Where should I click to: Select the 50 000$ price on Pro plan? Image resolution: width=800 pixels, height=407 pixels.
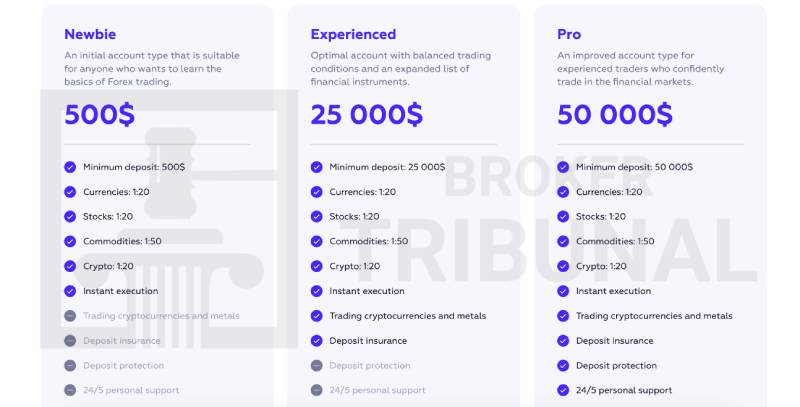pos(615,114)
